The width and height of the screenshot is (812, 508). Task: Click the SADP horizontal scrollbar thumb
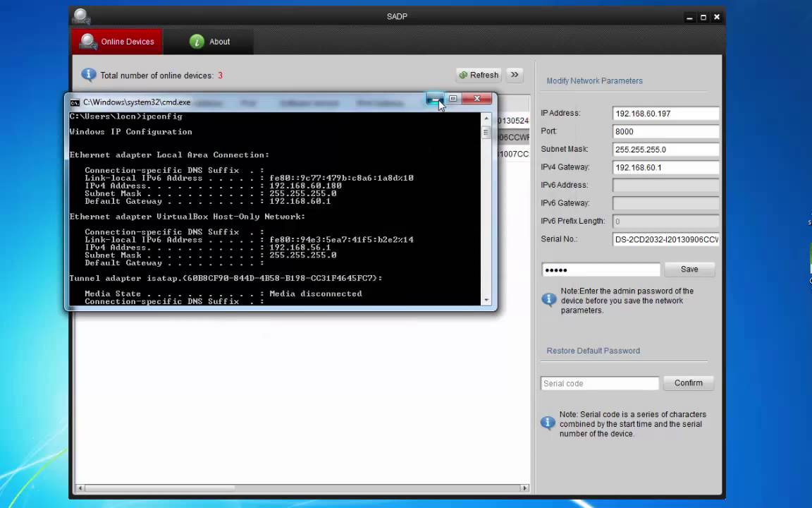159,488
